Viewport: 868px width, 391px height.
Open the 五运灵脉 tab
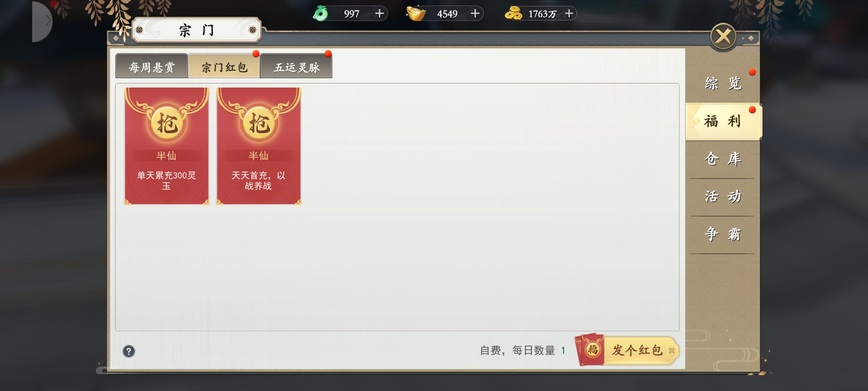pos(296,66)
